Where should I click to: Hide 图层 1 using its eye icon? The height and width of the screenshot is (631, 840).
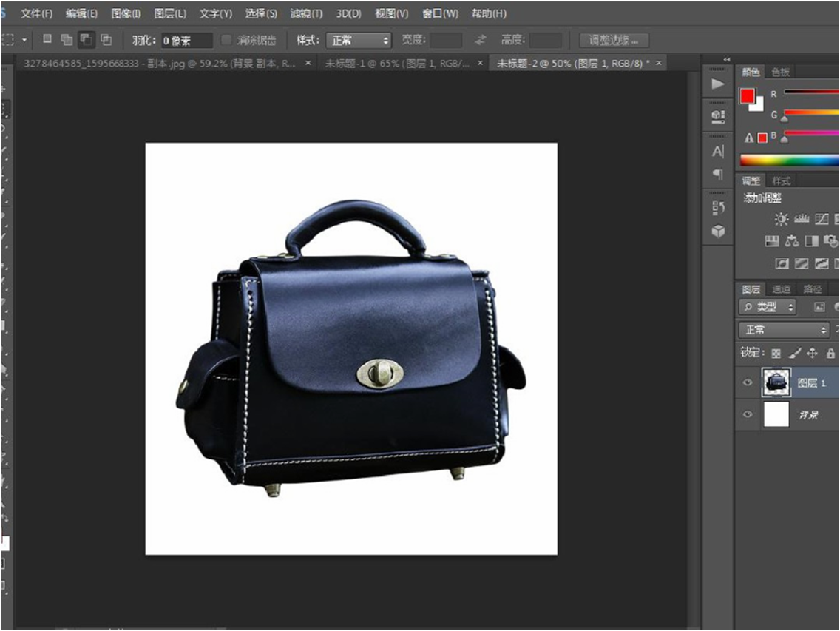point(748,382)
